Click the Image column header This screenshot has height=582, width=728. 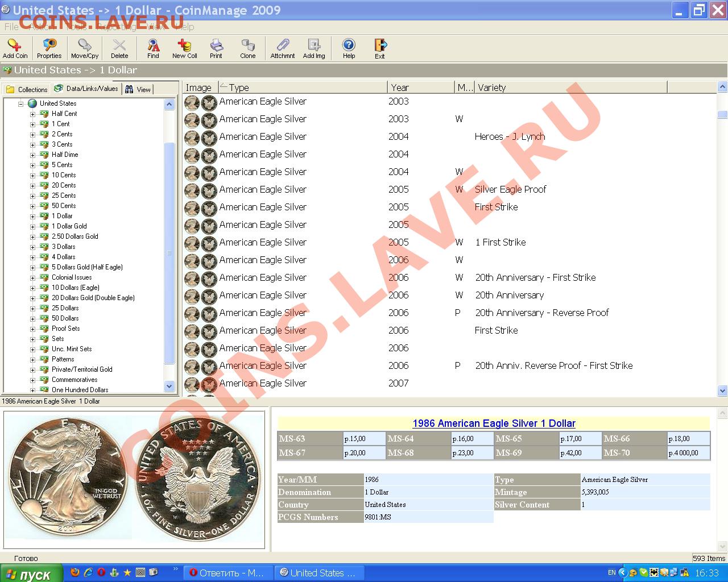point(200,88)
